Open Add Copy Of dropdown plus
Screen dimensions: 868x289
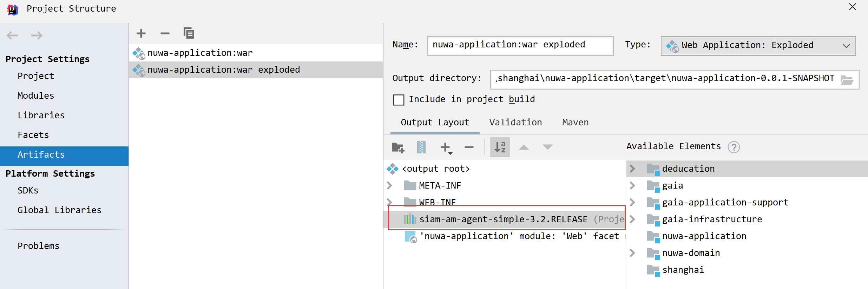(446, 147)
